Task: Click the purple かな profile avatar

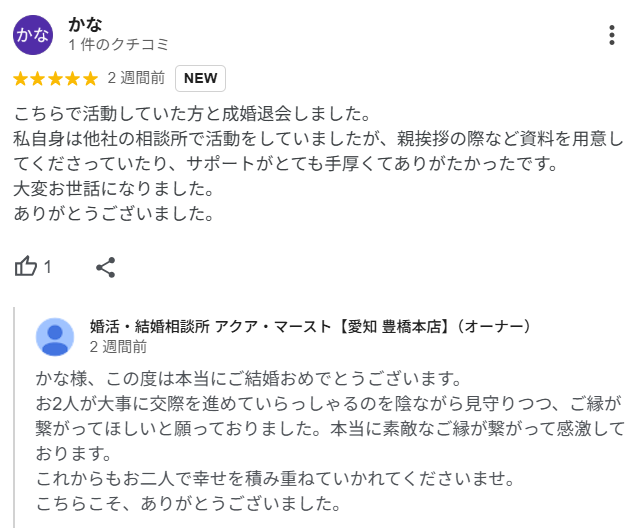Action: [x=33, y=35]
